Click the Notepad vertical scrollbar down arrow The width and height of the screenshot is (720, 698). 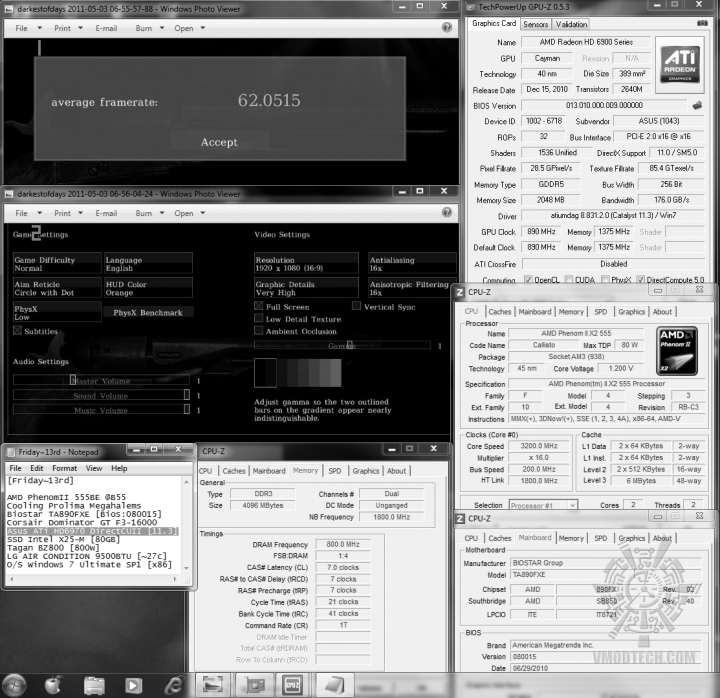click(186, 568)
